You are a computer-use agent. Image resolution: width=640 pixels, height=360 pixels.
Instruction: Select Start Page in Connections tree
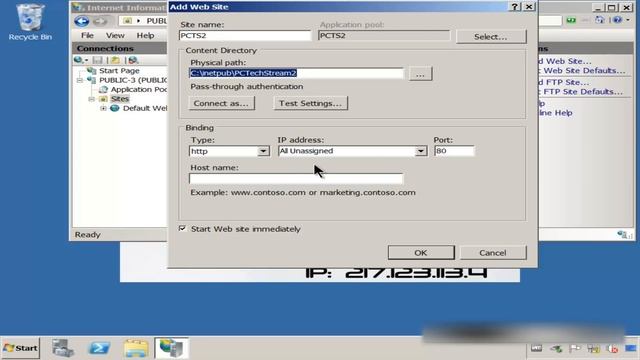point(119,71)
